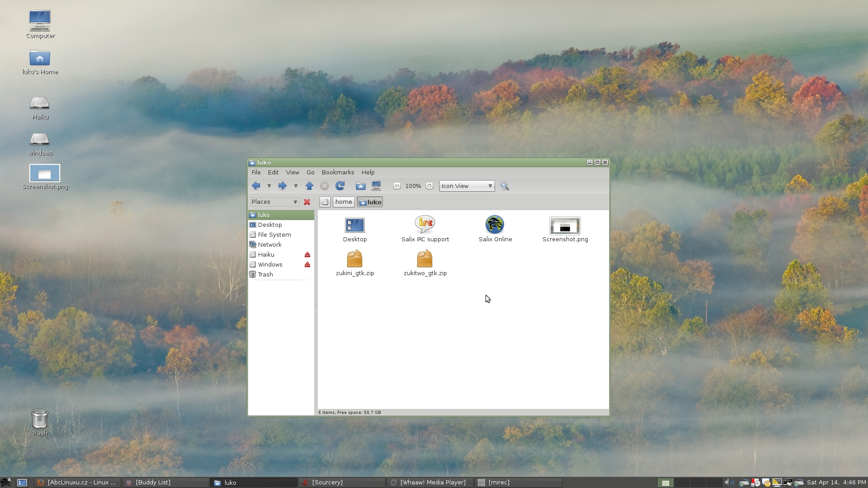Click the home path bar button
The height and width of the screenshot is (488, 868).
tap(344, 202)
